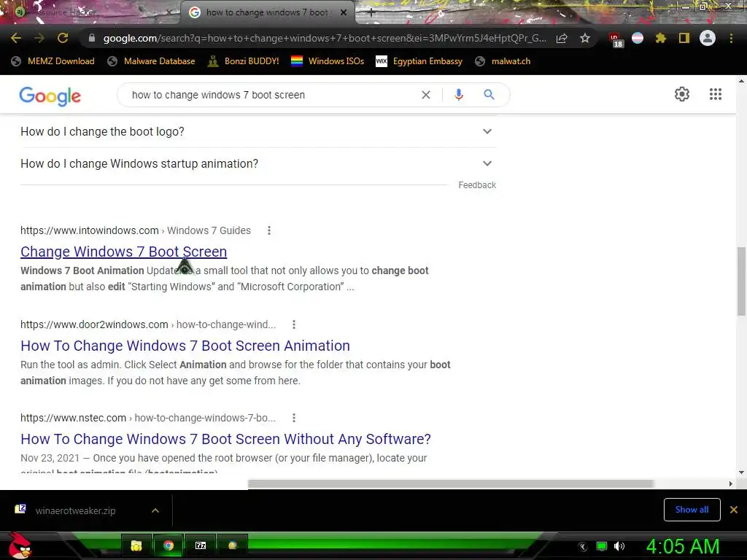Viewport: 747px width, 560px height.
Task: Open Google quick settings gear
Action: point(682,94)
